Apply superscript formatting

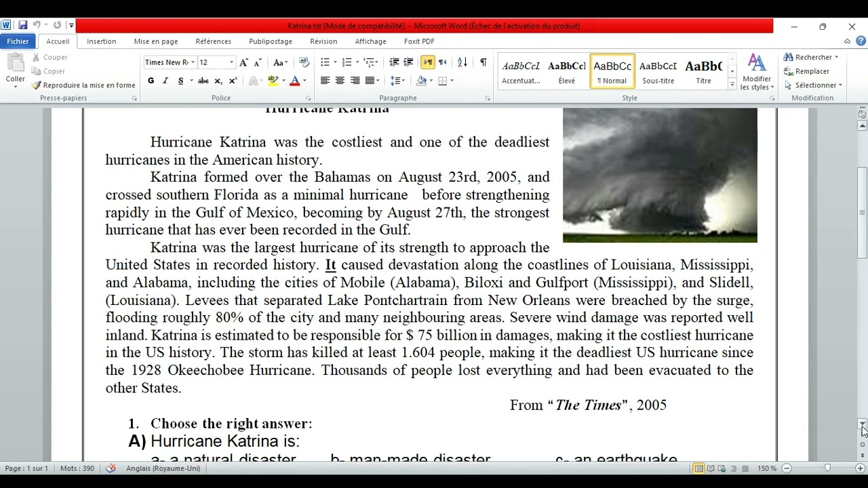click(233, 81)
